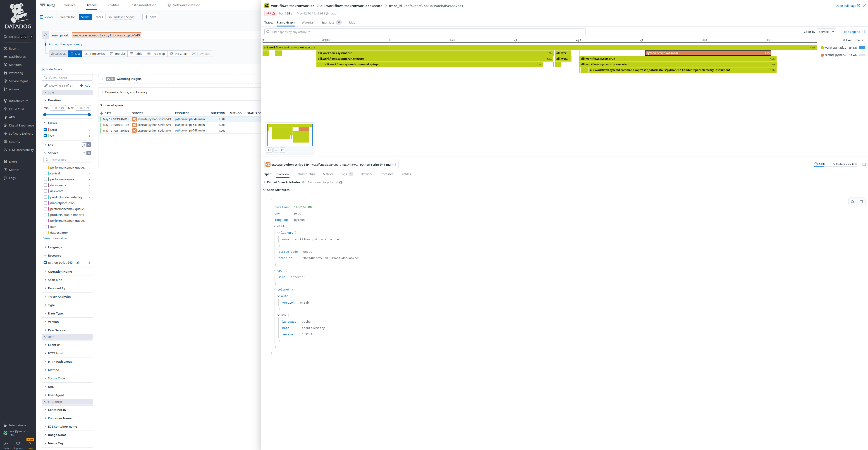Expand Requests, Errors, and Latency section
This screenshot has width=868, height=450.
click(126, 92)
